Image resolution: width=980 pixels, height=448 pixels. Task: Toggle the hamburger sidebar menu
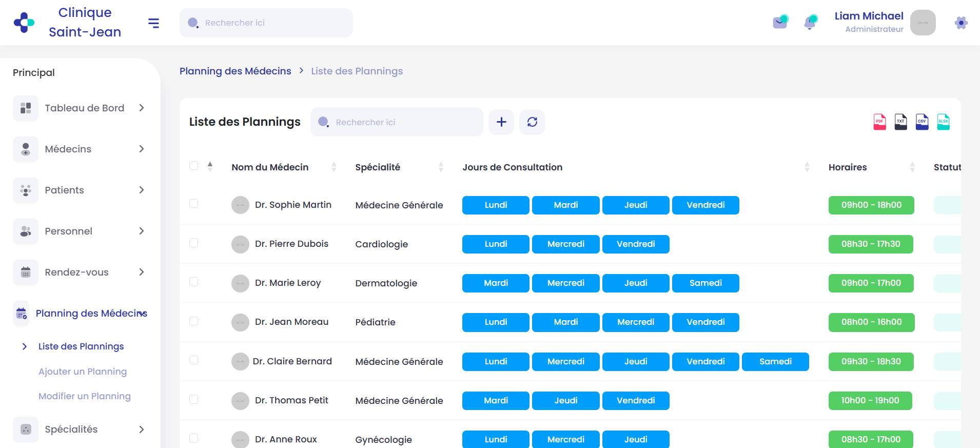click(x=153, y=23)
